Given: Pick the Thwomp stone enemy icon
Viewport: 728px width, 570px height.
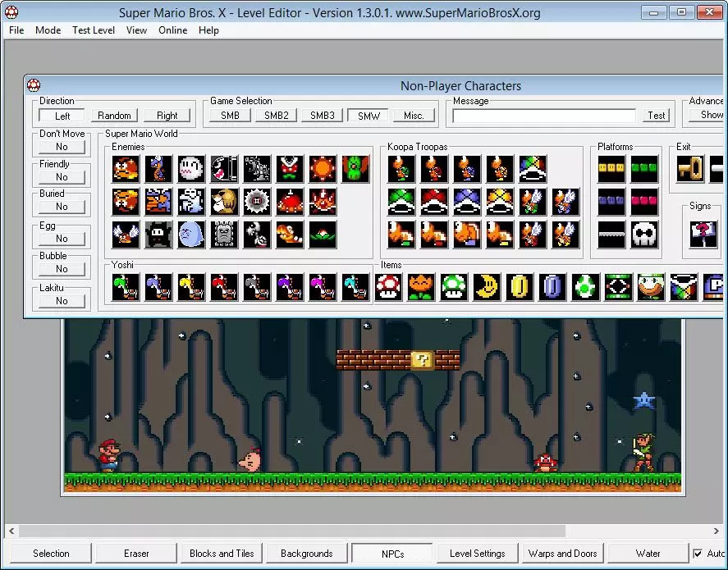Looking at the screenshot, I should pyautogui.click(x=224, y=235).
